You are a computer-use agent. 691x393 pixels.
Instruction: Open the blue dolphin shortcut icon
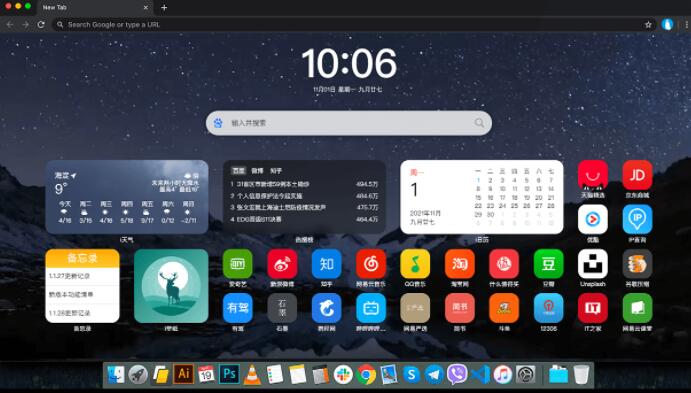pos(327,308)
